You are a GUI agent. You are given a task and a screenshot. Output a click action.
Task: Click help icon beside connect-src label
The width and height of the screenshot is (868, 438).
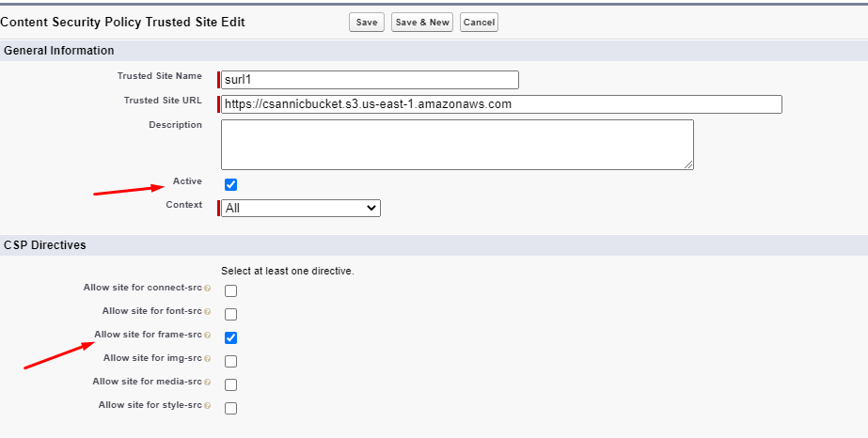point(207,289)
